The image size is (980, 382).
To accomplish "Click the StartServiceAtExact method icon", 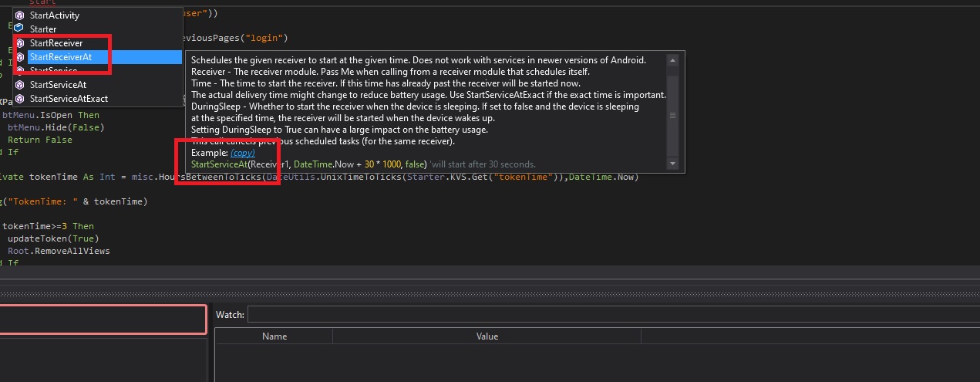I will pos(19,99).
